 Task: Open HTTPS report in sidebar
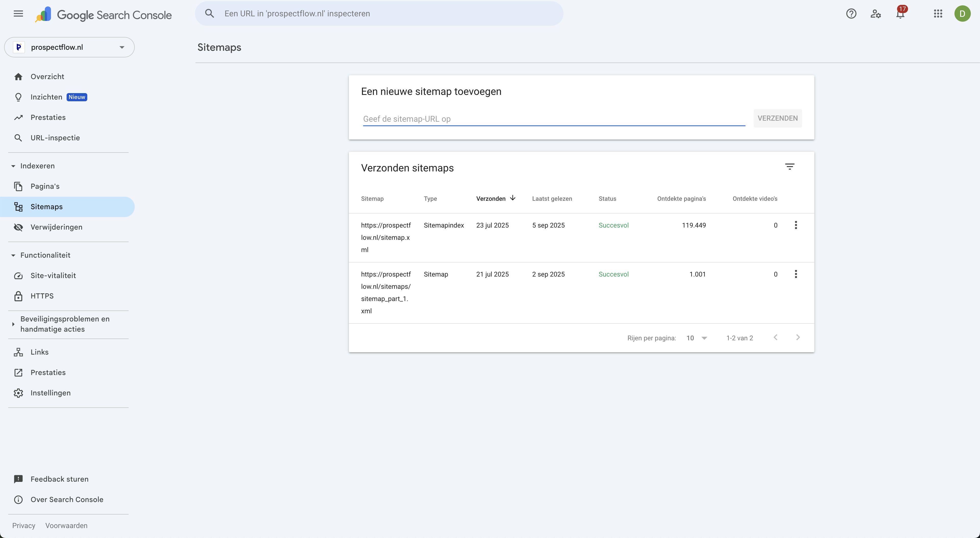pyautogui.click(x=68, y=296)
